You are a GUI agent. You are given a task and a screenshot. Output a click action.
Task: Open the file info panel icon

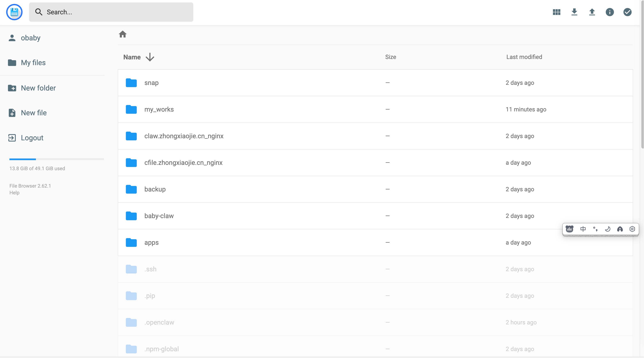click(x=610, y=12)
